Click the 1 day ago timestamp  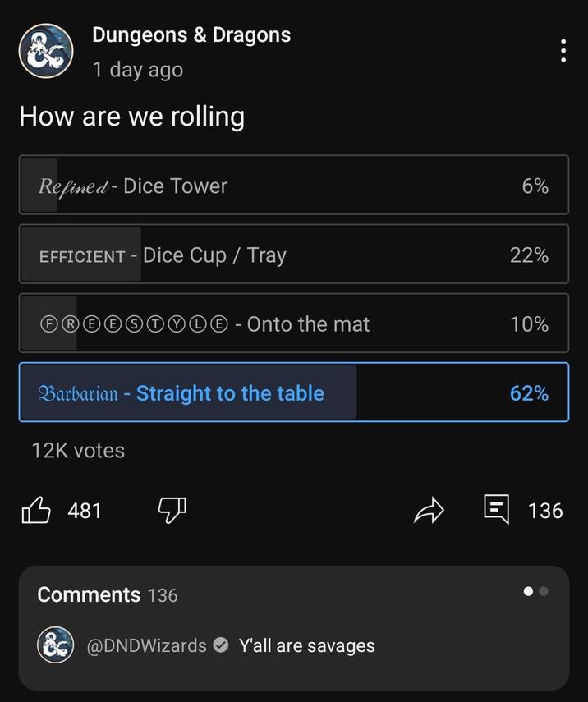click(136, 70)
